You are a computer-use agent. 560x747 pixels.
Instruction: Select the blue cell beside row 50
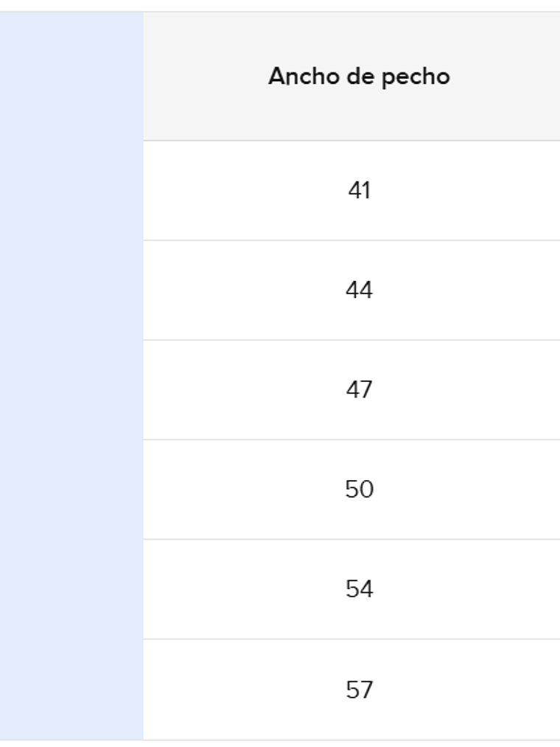click(71, 489)
